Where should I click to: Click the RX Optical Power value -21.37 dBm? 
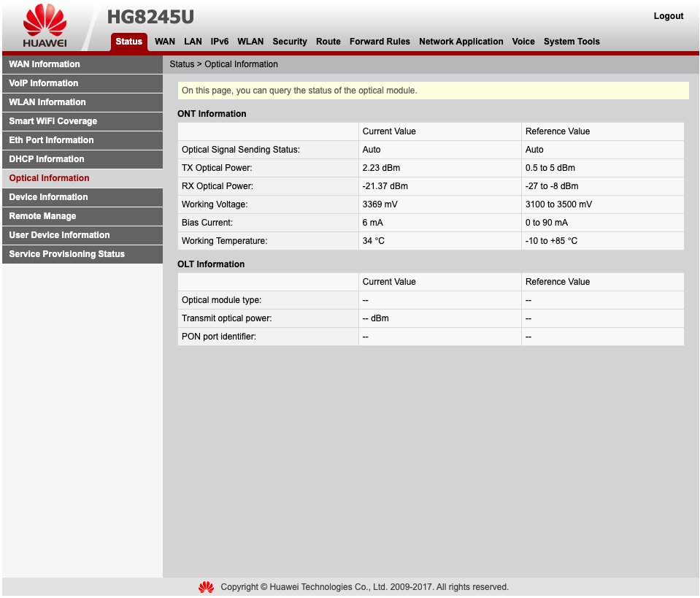[385, 186]
